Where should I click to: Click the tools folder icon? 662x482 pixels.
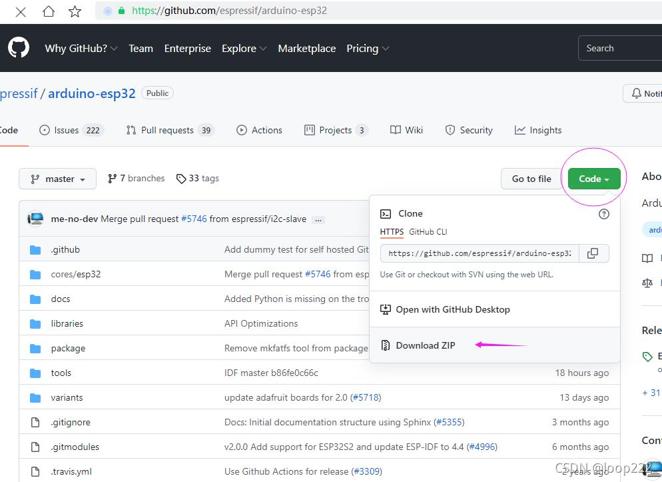coord(35,373)
